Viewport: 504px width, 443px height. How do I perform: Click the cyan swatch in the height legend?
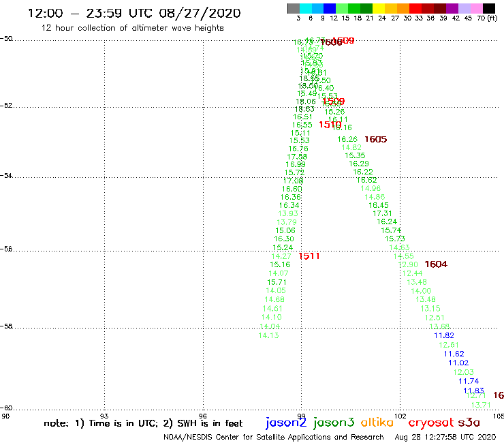[306, 8]
